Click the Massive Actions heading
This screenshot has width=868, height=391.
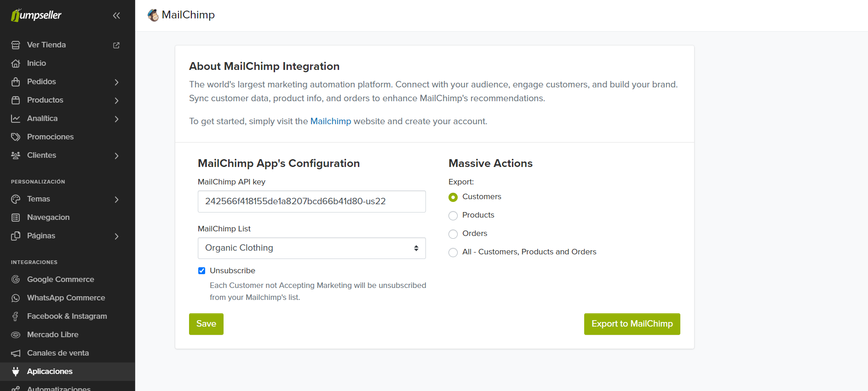[490, 163]
